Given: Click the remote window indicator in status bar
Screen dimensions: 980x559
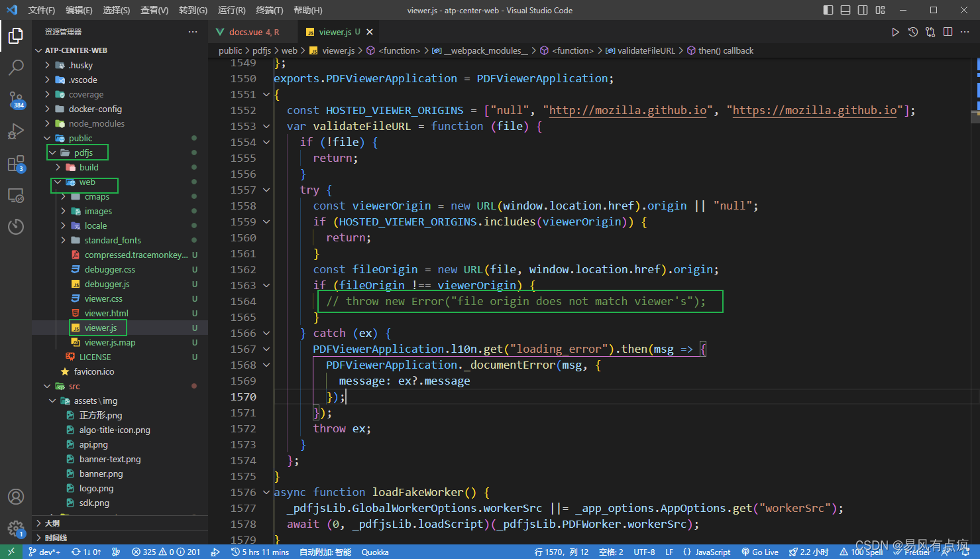Looking at the screenshot, I should coord(11,552).
